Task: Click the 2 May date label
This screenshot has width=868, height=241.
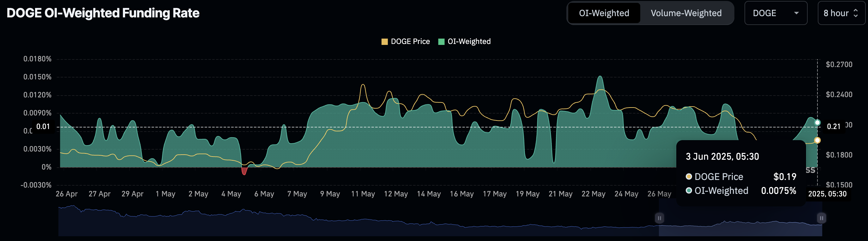Action: click(x=198, y=194)
